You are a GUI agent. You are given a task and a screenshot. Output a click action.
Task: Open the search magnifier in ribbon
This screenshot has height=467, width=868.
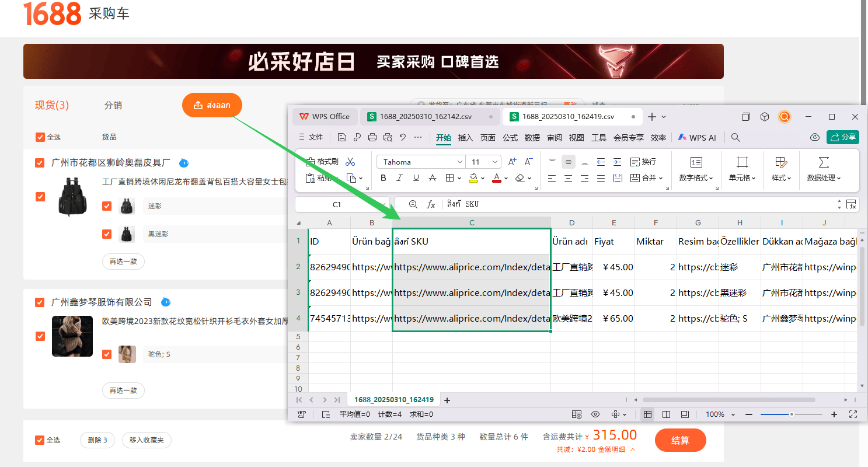(x=735, y=138)
